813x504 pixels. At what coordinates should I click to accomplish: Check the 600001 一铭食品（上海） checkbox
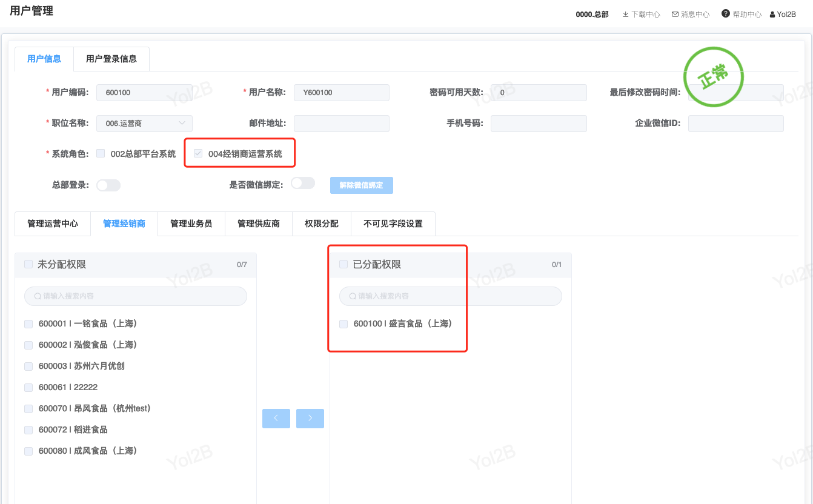point(28,324)
